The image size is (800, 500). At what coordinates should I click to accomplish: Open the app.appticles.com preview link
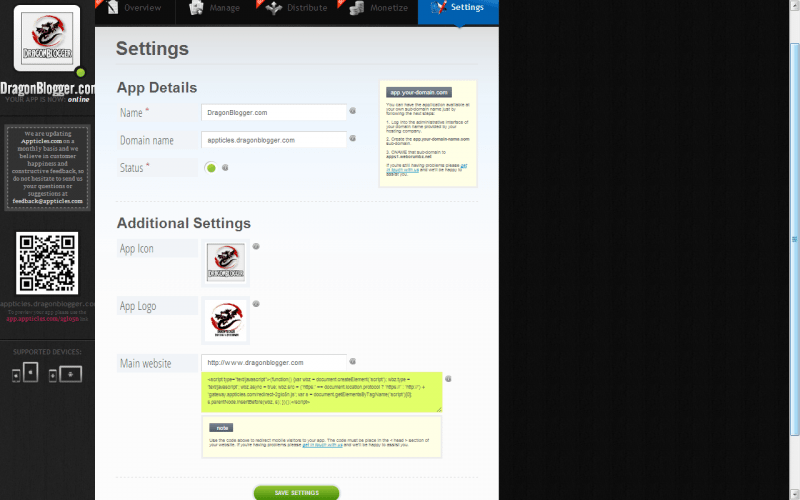[42, 319]
